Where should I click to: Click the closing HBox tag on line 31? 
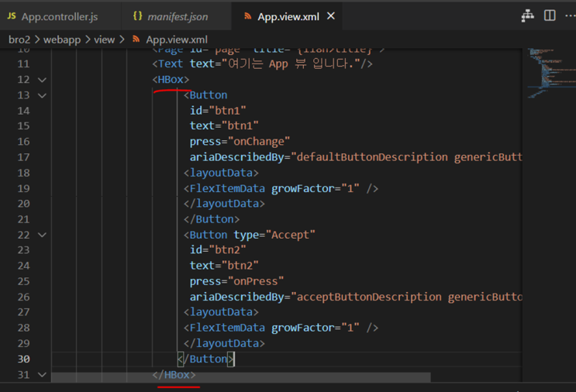[x=174, y=375]
